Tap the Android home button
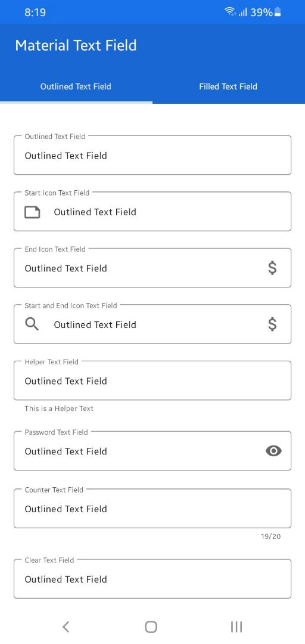This screenshot has height=644, width=305. 151,627
